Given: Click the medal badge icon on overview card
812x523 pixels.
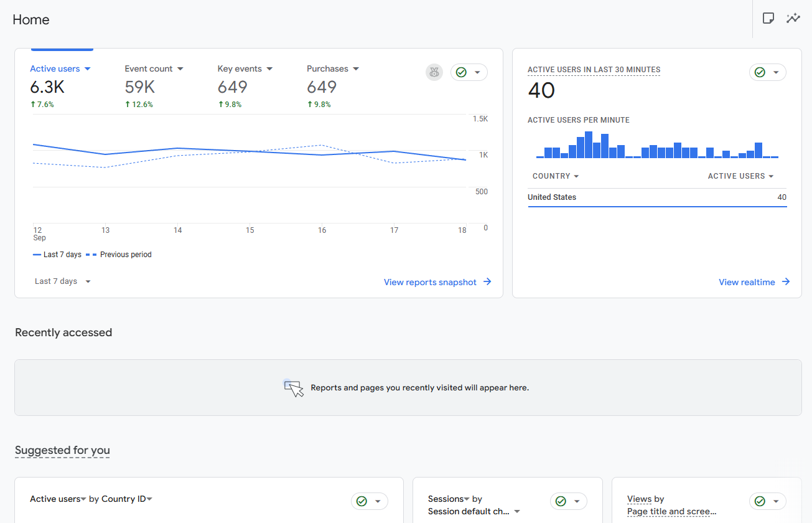Looking at the screenshot, I should [434, 72].
